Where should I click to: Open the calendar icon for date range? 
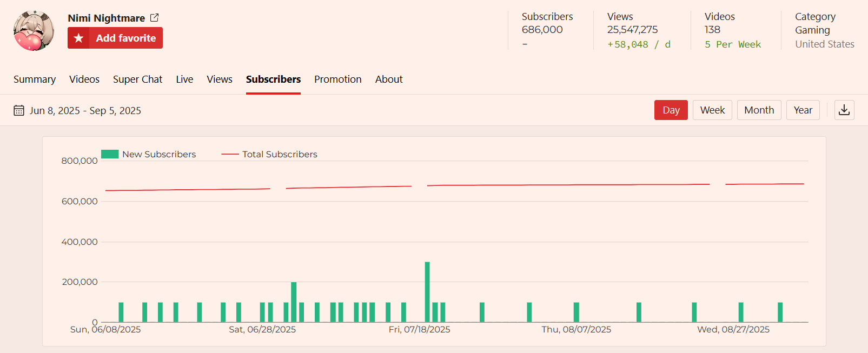[x=19, y=110]
